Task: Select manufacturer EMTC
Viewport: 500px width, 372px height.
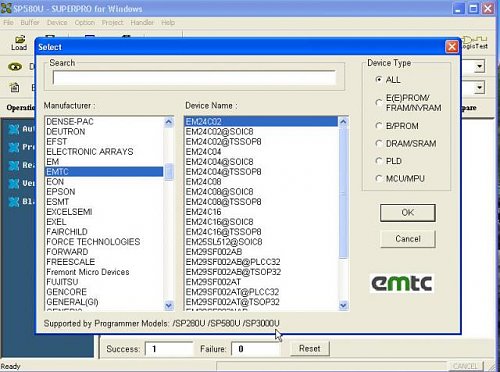Action: 104,172
